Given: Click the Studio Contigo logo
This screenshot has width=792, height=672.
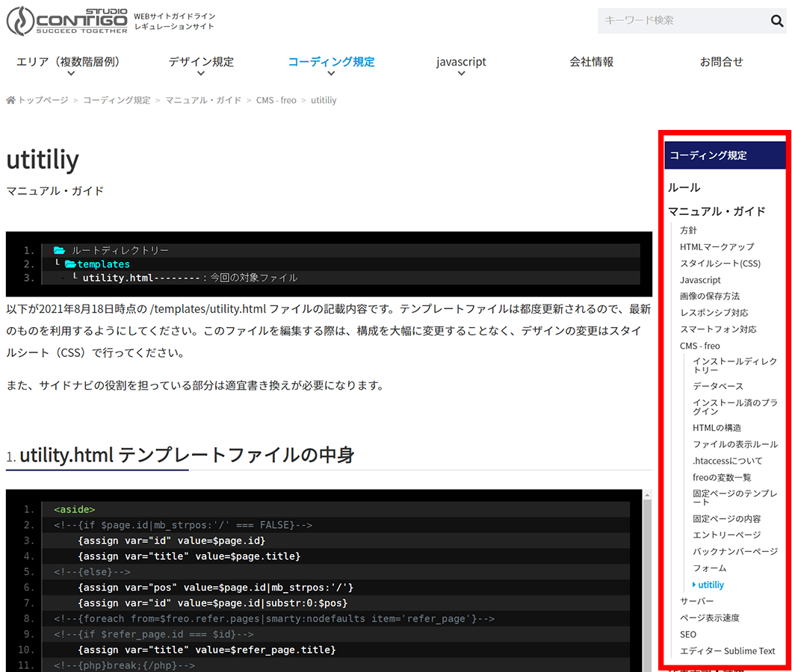Looking at the screenshot, I should point(66,21).
